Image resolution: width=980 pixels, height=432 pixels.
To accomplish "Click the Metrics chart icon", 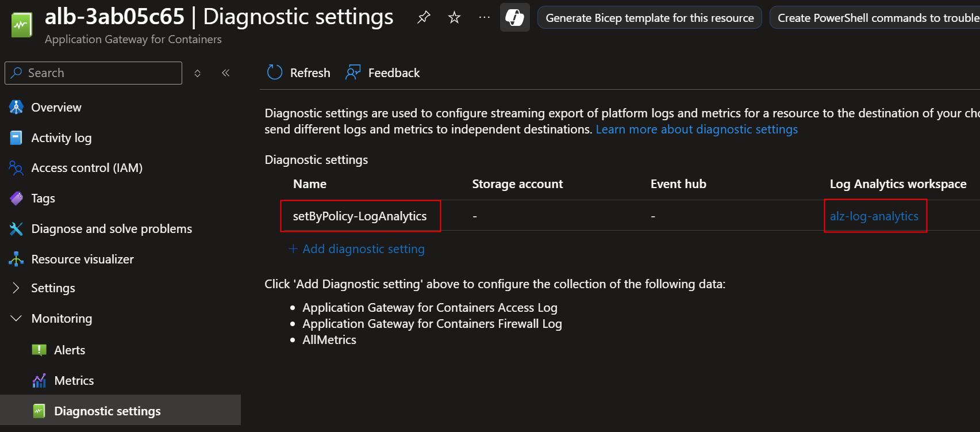I will point(39,381).
